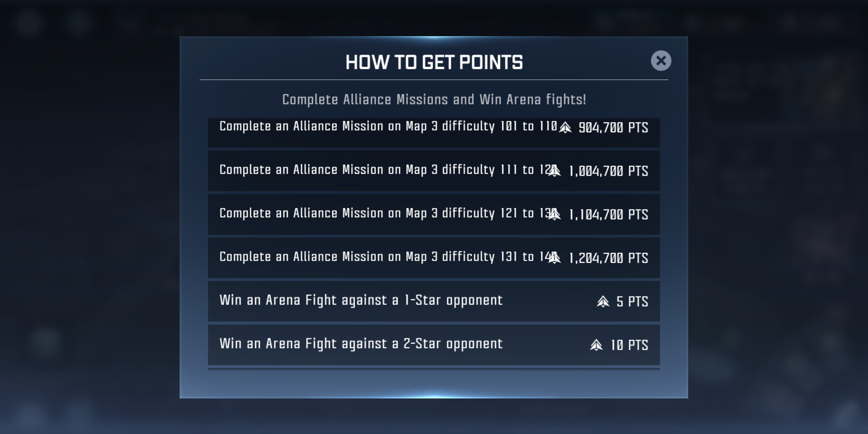Select the difficulty 131 to 140 mission row
Viewport: 868px width, 434px height.
[x=434, y=258]
